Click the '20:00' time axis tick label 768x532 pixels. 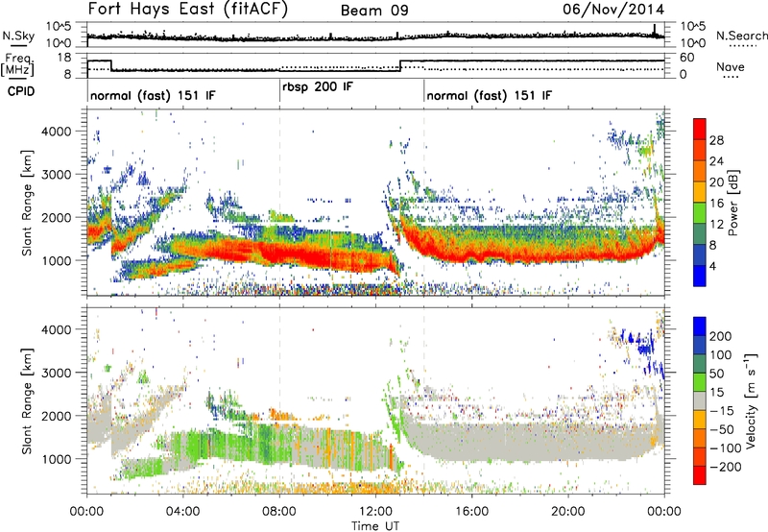pyautogui.click(x=568, y=512)
